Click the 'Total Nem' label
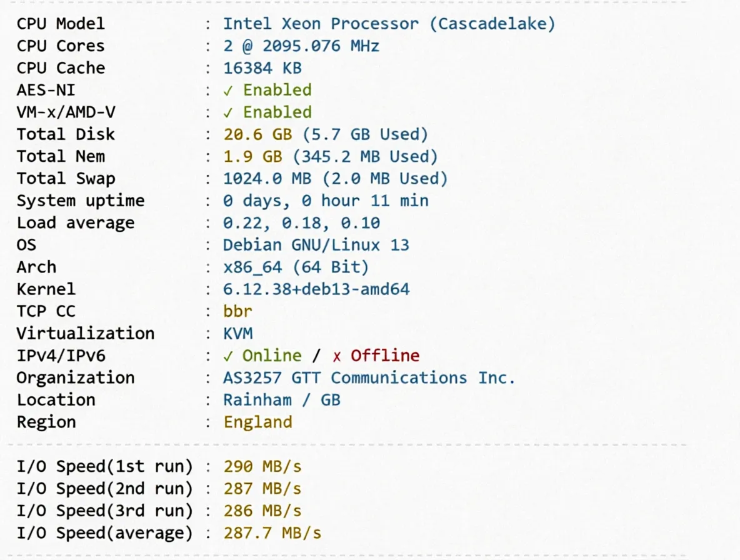This screenshot has height=560, width=740. click(61, 156)
